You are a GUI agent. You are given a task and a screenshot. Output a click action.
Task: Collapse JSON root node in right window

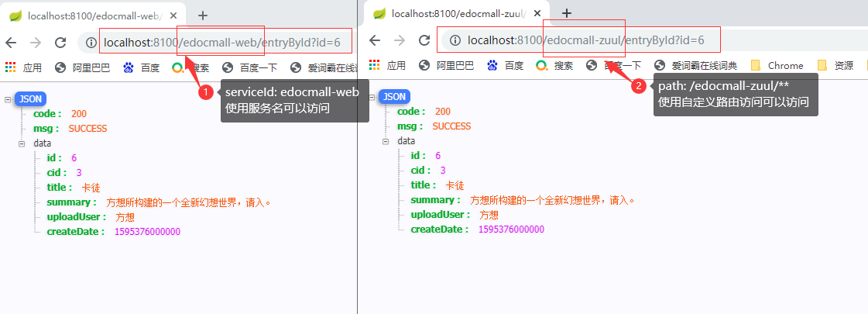coord(372,97)
